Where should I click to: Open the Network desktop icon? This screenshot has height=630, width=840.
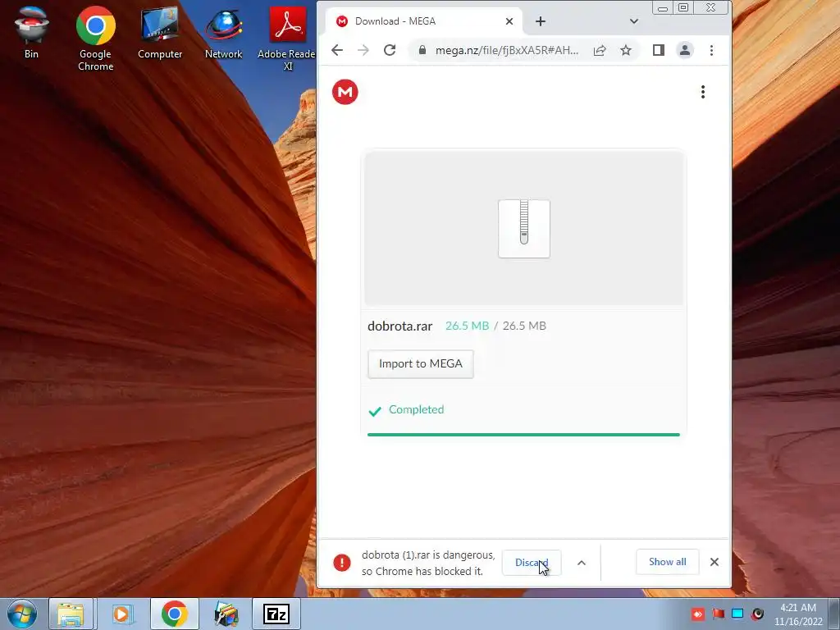223,32
